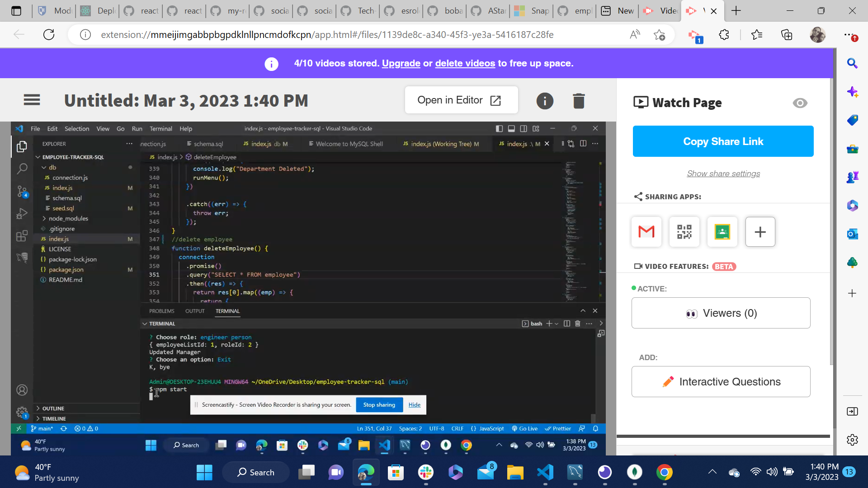Open recording info with the i icon
Viewport: 868px width, 488px height.
(545, 100)
